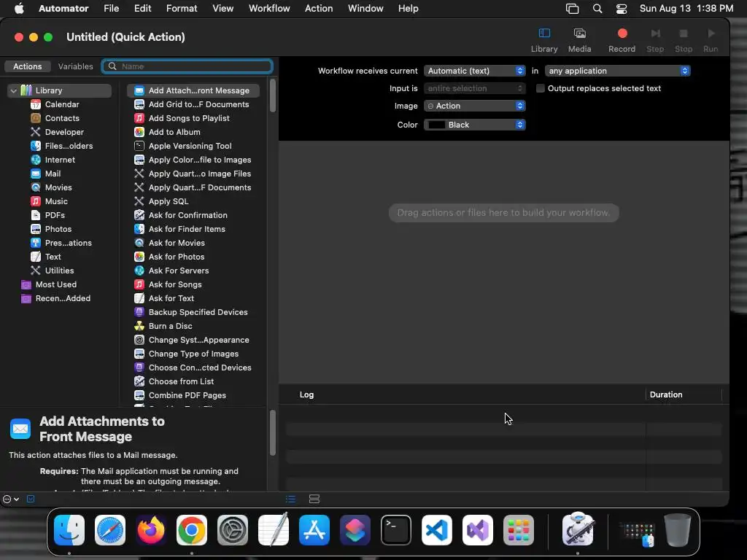The image size is (747, 560).
Task: Open the Workflow menu
Action: pyautogui.click(x=269, y=8)
